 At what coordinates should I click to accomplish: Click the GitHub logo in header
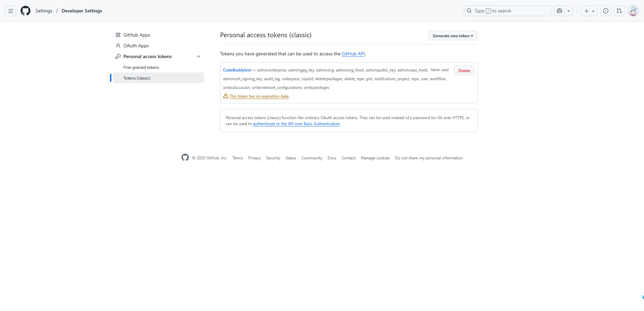25,11
